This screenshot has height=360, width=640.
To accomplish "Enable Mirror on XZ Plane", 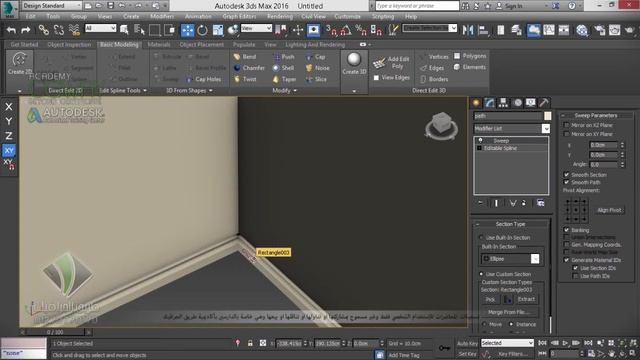I will (566, 125).
